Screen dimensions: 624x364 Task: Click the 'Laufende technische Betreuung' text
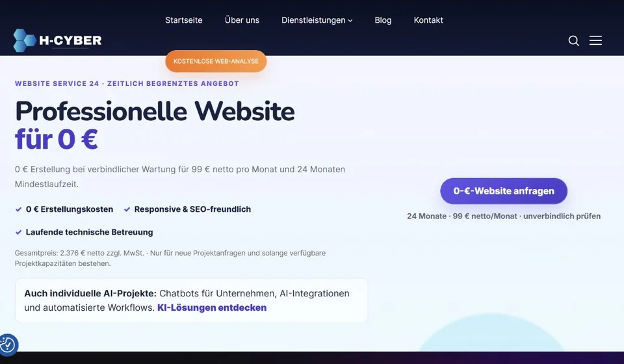tap(89, 232)
